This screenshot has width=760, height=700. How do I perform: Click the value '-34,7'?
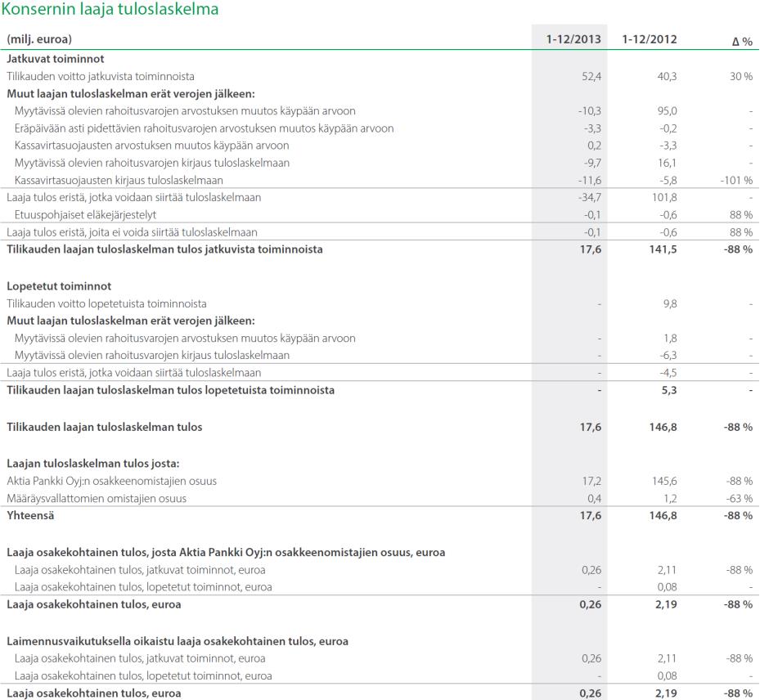(x=589, y=197)
